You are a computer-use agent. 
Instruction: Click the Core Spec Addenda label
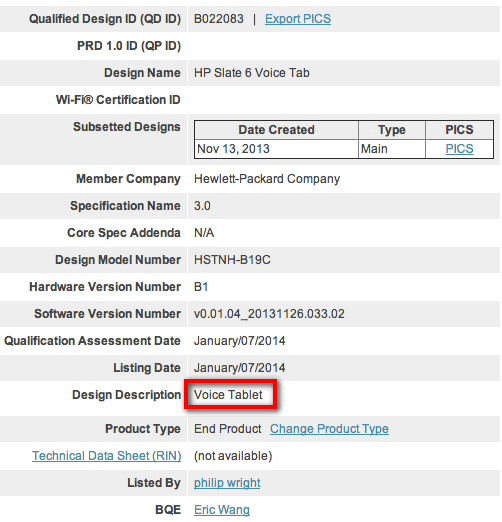[124, 233]
